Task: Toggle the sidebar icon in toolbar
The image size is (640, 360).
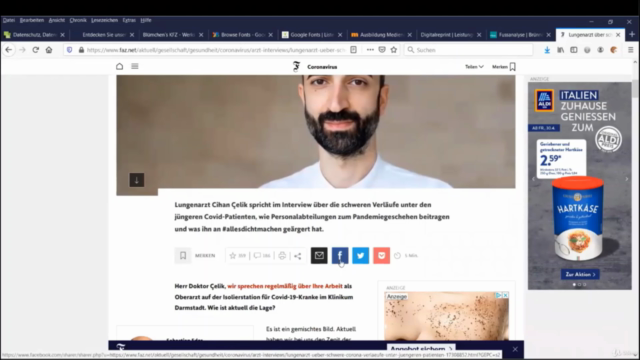Action: (573, 50)
